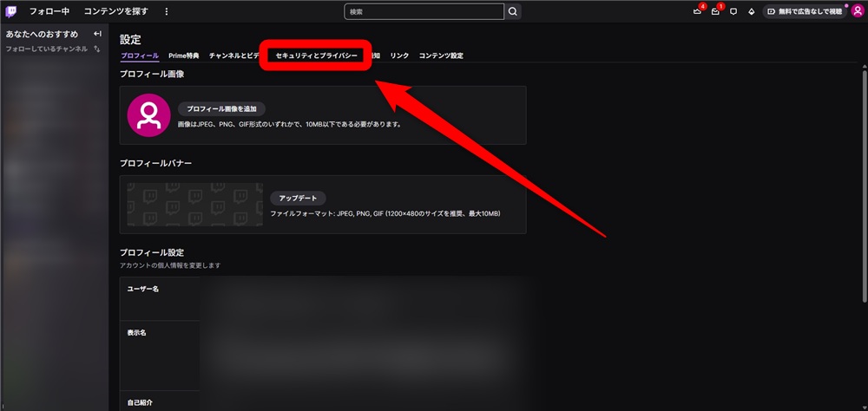868x411 pixels.
Task: Click the 自己紹介 field label
Action: coord(140,403)
